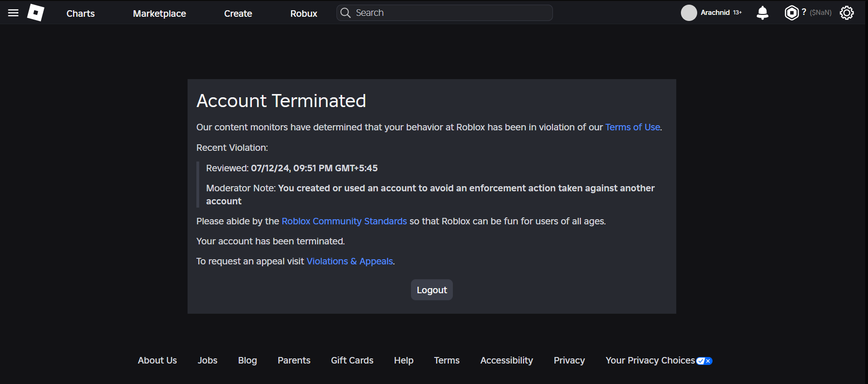Visit Violations & Appeals link
Image resolution: width=868 pixels, height=384 pixels.
(x=350, y=261)
